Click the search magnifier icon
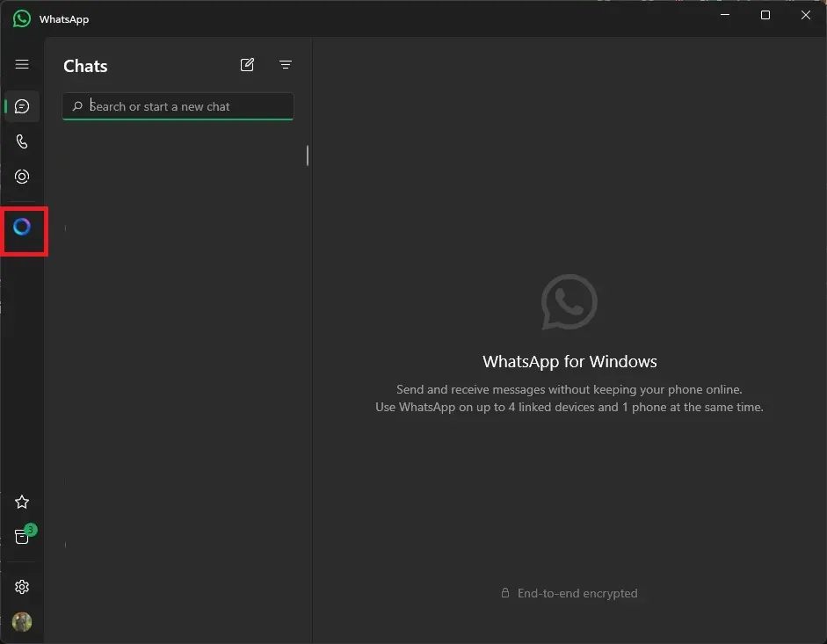This screenshot has height=644, width=827. (x=77, y=106)
